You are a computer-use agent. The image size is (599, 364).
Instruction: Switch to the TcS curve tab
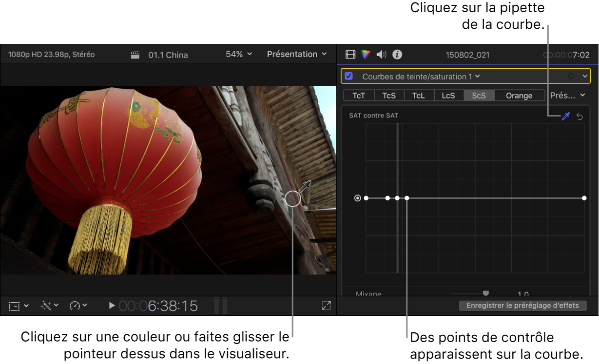pyautogui.click(x=389, y=96)
